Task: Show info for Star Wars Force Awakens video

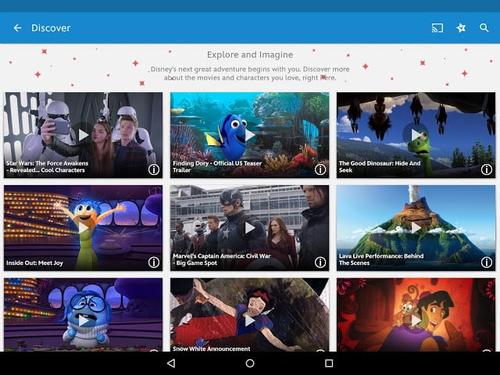Action: point(154,170)
